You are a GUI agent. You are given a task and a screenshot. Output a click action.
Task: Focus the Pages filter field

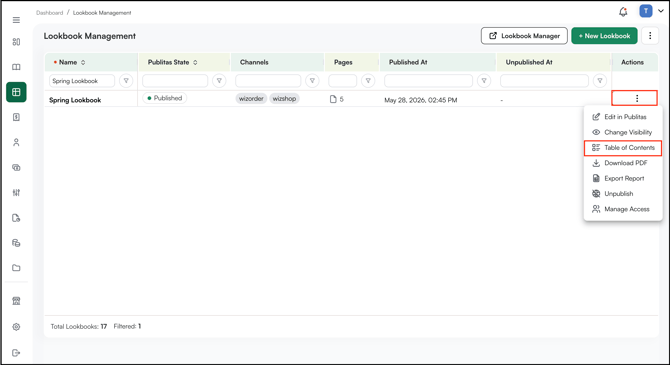[343, 81]
